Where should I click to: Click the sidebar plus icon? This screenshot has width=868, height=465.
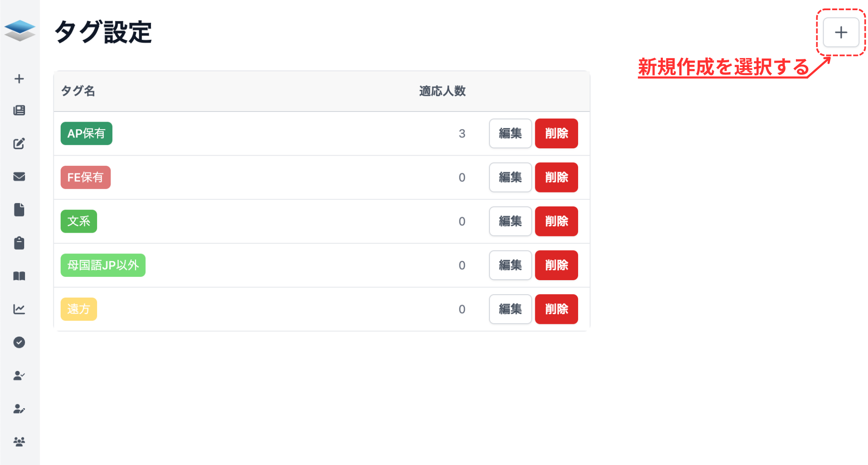point(19,79)
